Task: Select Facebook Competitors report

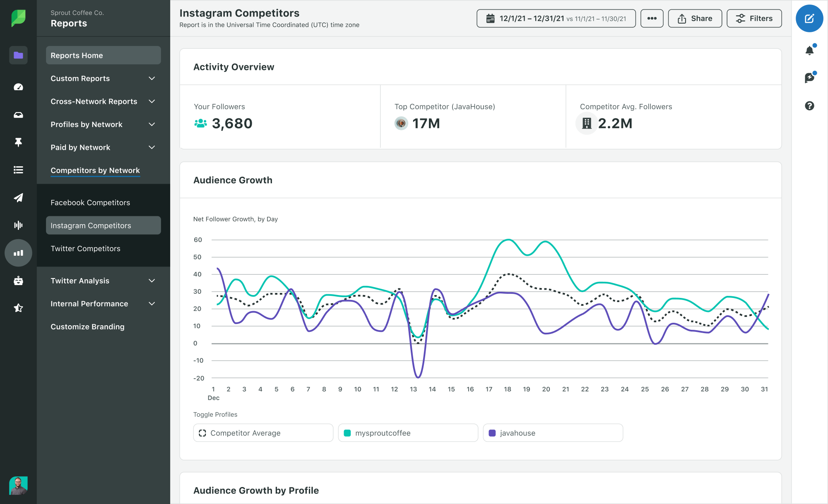Action: click(90, 203)
